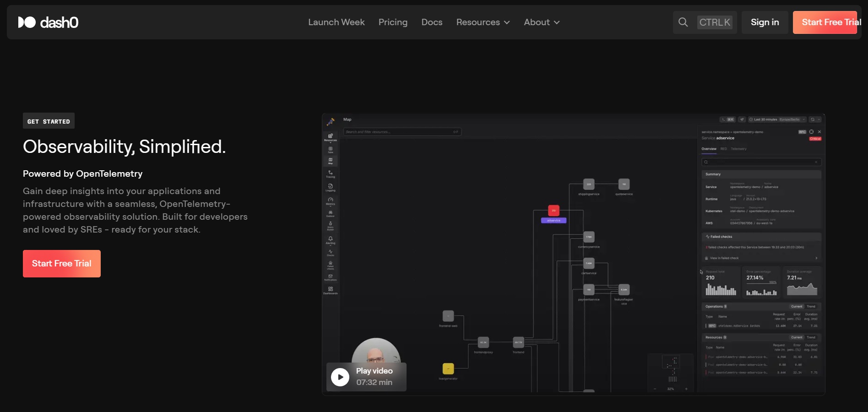Click the refresh icon in the preview toolbar
Screen dimensions: 868x412
(813, 119)
